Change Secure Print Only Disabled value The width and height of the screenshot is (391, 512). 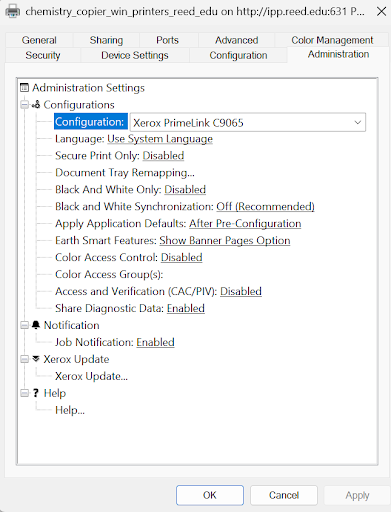[163, 156]
